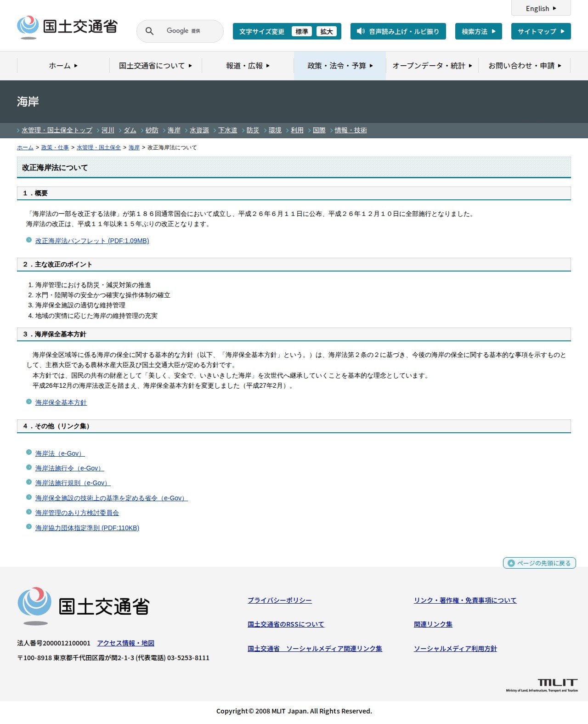Click 水管理・国土保全 in the breadcrumb
The image size is (588, 724).
click(99, 147)
